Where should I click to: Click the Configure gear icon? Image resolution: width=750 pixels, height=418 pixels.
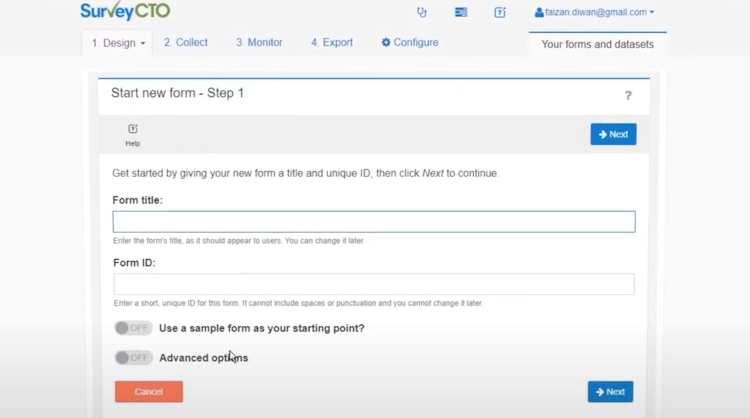pos(386,42)
